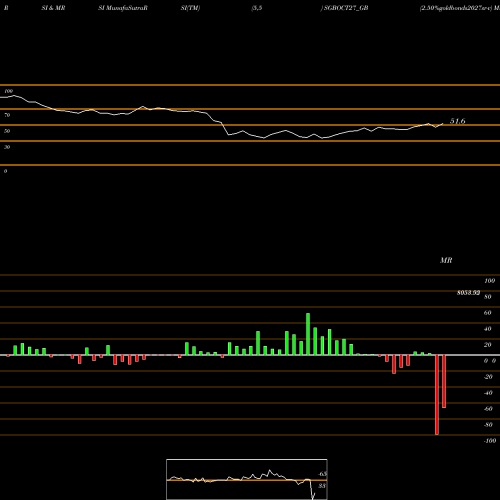Click the longest red histogram bar

(437, 395)
